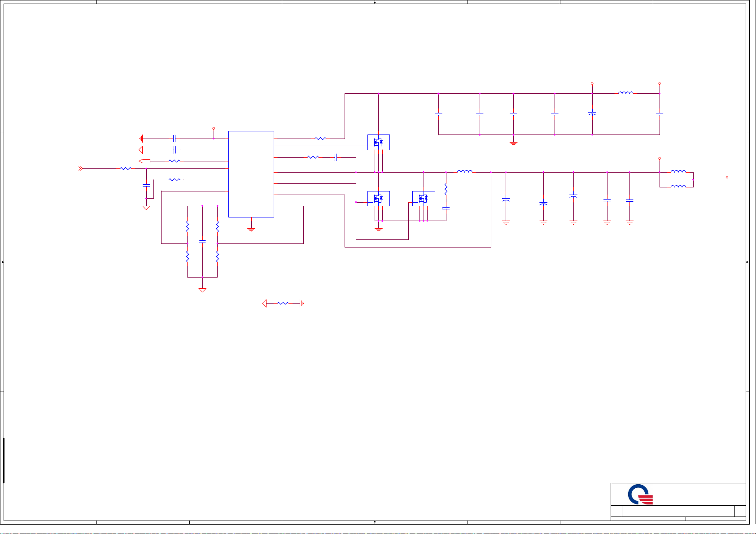756x534 pixels.
Task: Click the center capacitor in the feedback resistor network
Action: pyautogui.click(x=202, y=241)
